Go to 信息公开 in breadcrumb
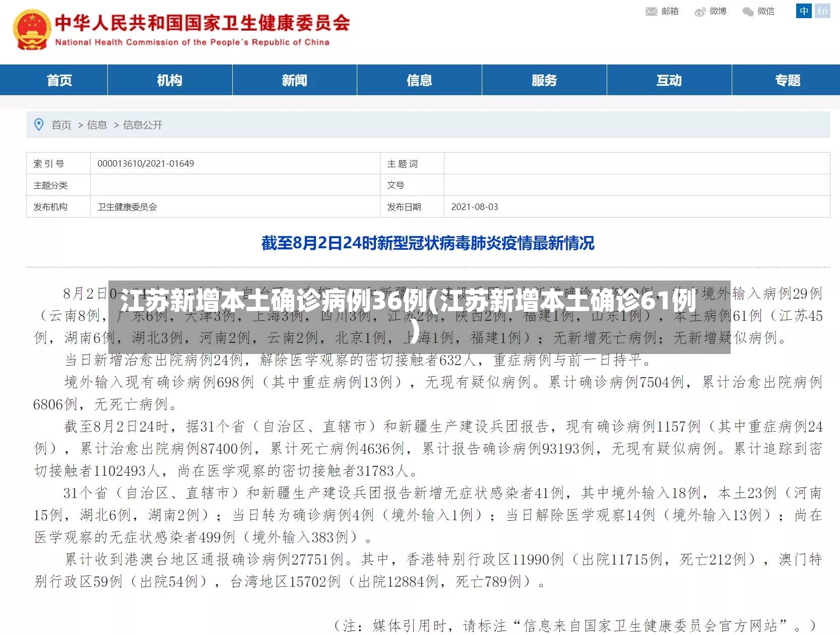840x635 pixels. [x=143, y=125]
